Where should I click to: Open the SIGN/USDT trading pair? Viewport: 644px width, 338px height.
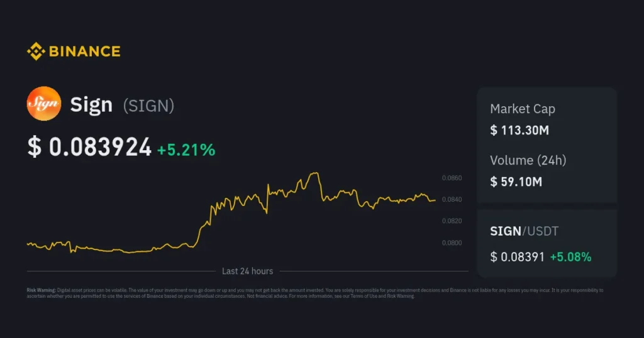click(x=524, y=231)
